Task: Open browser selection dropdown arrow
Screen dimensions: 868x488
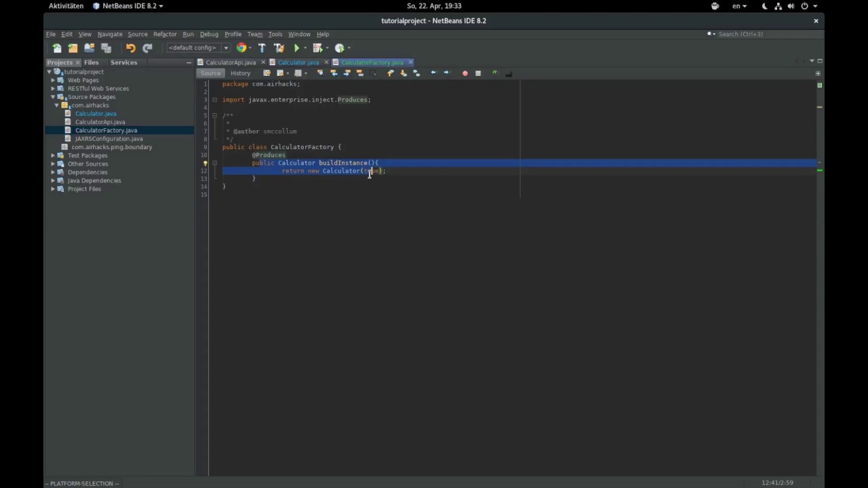Action: 250,48
